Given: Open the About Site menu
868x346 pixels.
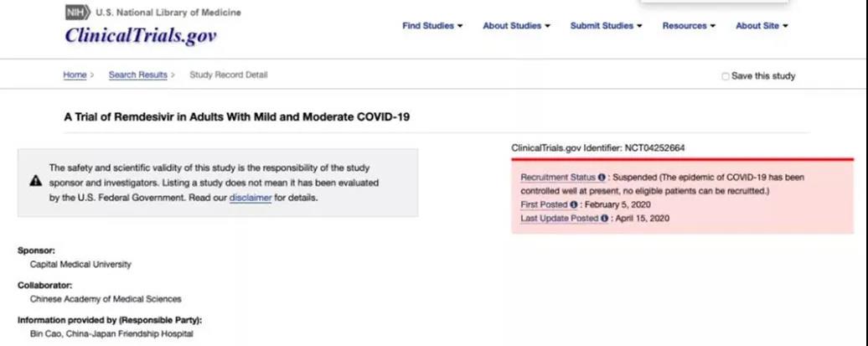Looking at the screenshot, I should pyautogui.click(x=762, y=25).
